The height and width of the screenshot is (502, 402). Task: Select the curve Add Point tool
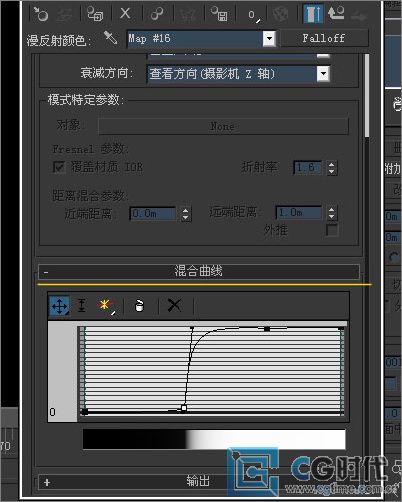[106, 306]
